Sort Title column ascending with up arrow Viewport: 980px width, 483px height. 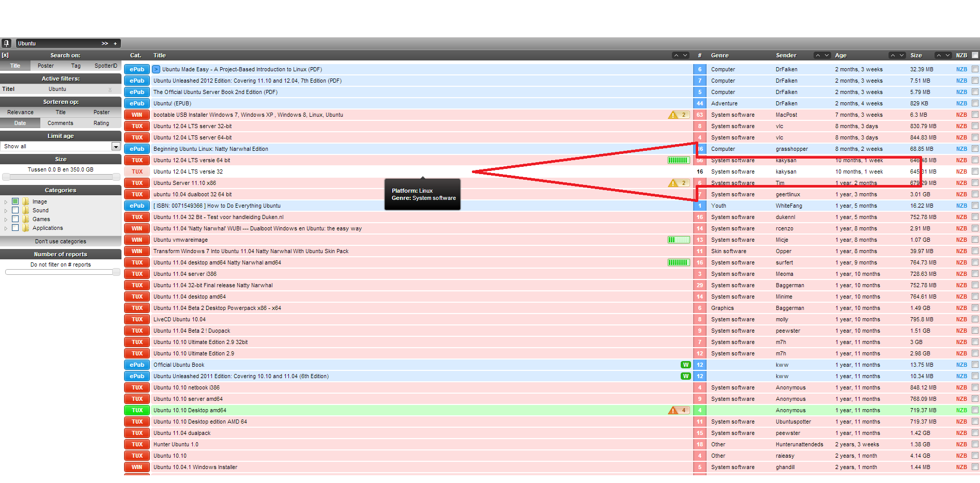pos(676,55)
